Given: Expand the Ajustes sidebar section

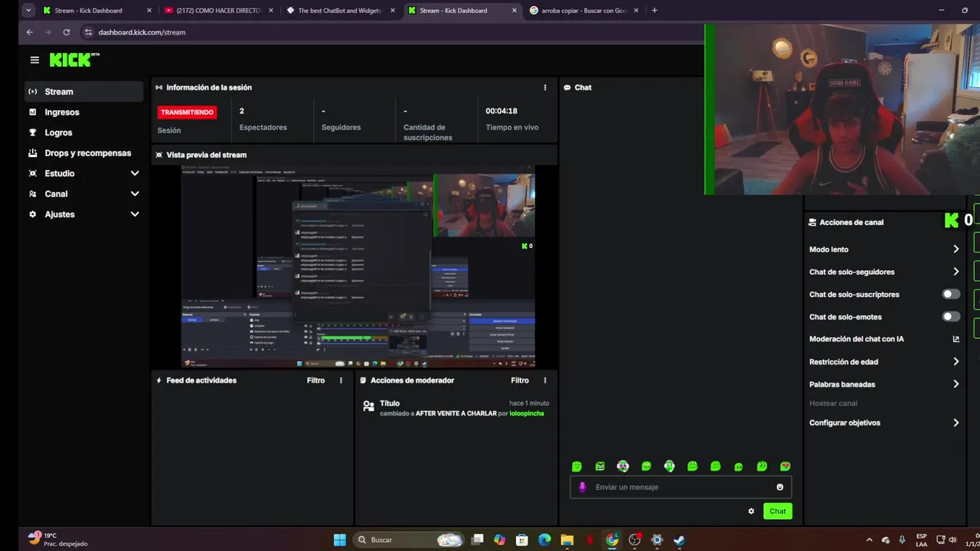Looking at the screenshot, I should tap(83, 214).
